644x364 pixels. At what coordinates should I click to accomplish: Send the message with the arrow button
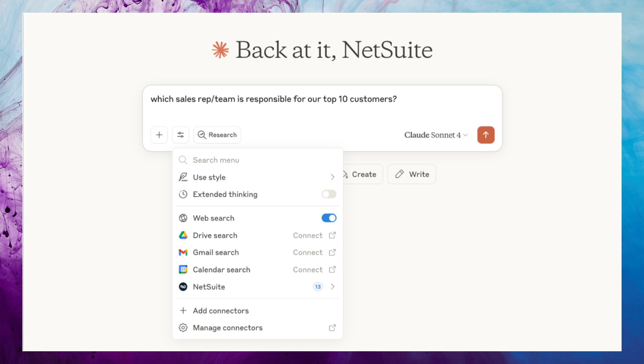[486, 135]
